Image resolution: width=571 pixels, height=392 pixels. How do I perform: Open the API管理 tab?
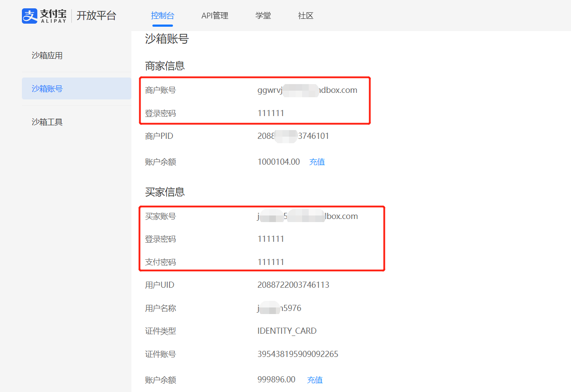[x=215, y=16]
